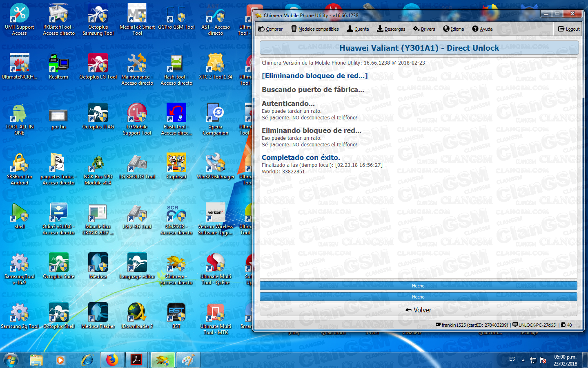This screenshot has width=588, height=368.
Task: Open UMT Support Access desktop icon
Action: pyautogui.click(x=19, y=19)
